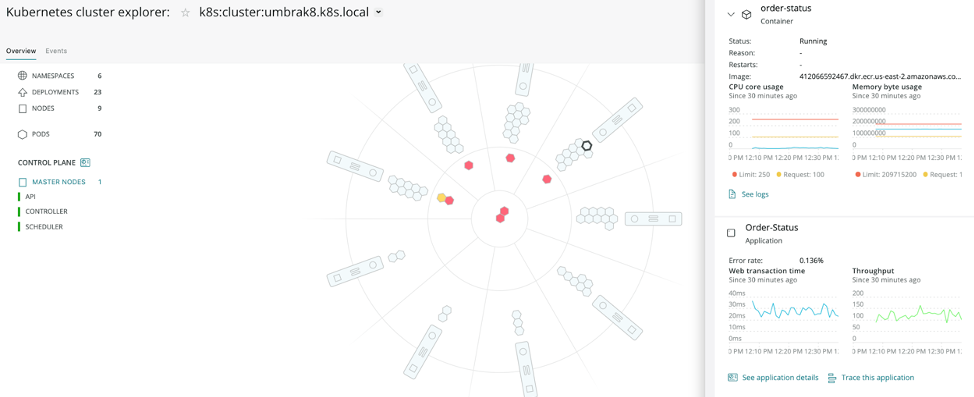Screen dimensions: 974x397
Task: Click the order-status container cube icon
Action: coord(747,14)
